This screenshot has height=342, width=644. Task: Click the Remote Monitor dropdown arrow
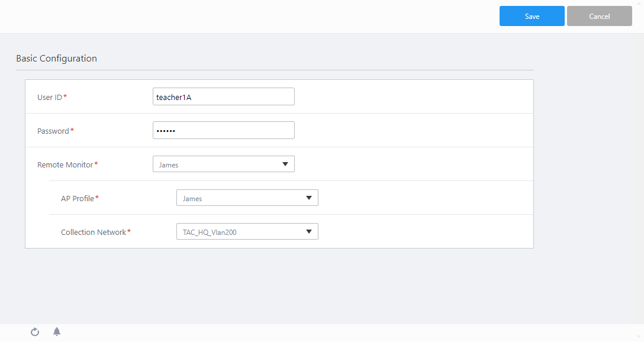pos(285,164)
